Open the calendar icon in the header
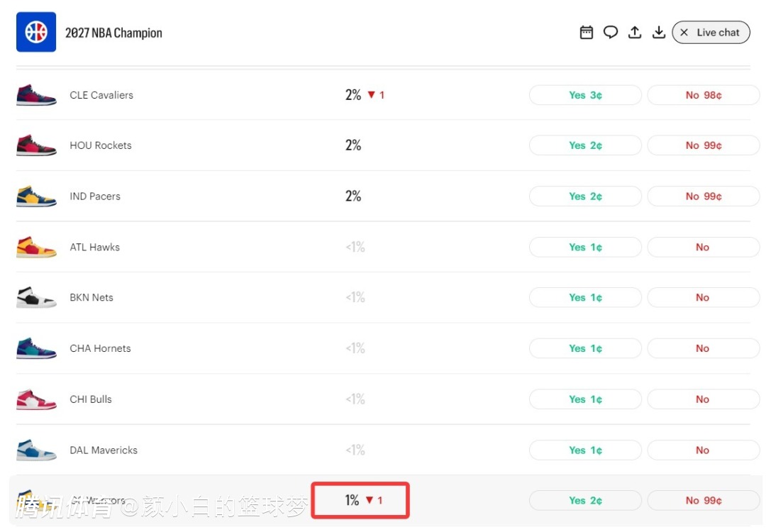 pyautogui.click(x=587, y=33)
